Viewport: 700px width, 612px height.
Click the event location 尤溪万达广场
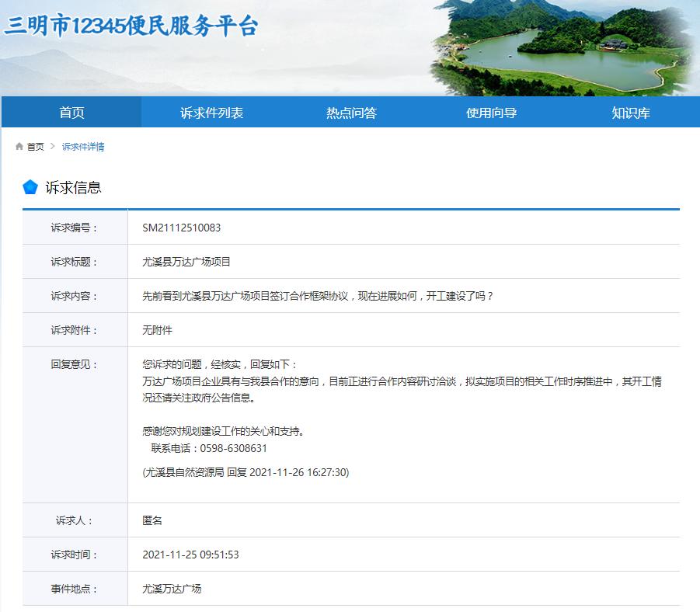click(172, 589)
